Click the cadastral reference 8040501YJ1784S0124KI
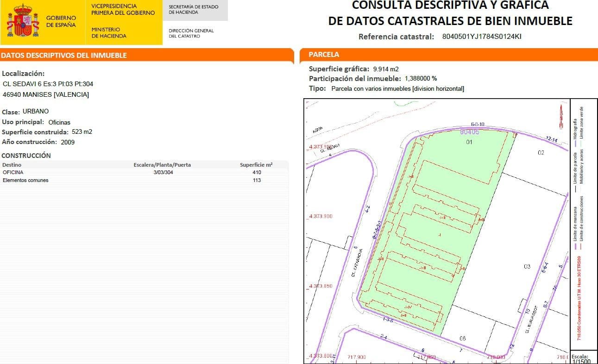This screenshot has height=364, width=598. click(x=482, y=37)
